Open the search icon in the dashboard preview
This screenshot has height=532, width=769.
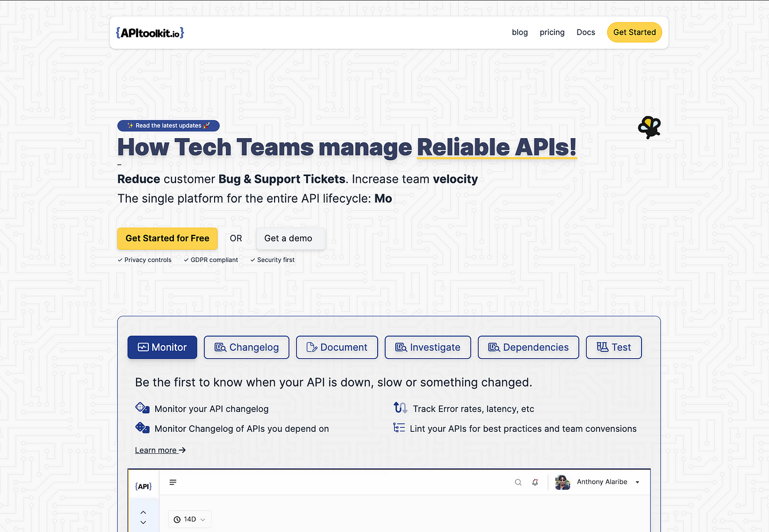point(518,482)
